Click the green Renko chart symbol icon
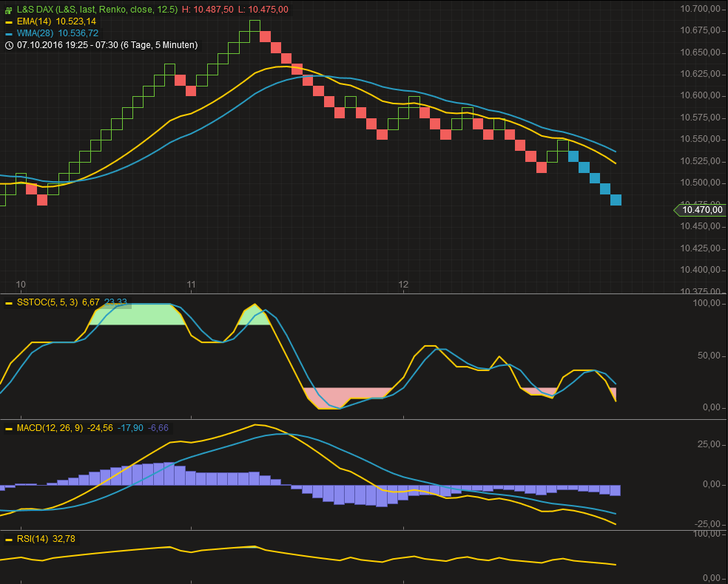This screenshot has width=728, height=584. tap(9, 10)
